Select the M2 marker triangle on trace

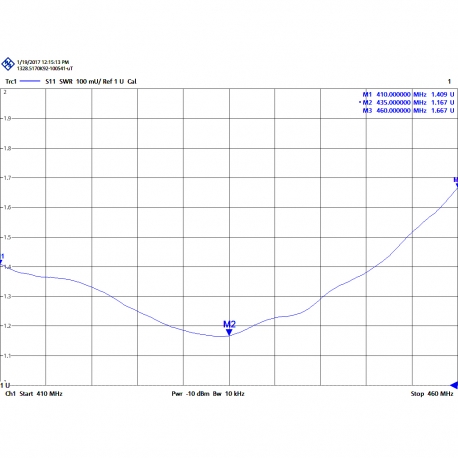point(229,332)
